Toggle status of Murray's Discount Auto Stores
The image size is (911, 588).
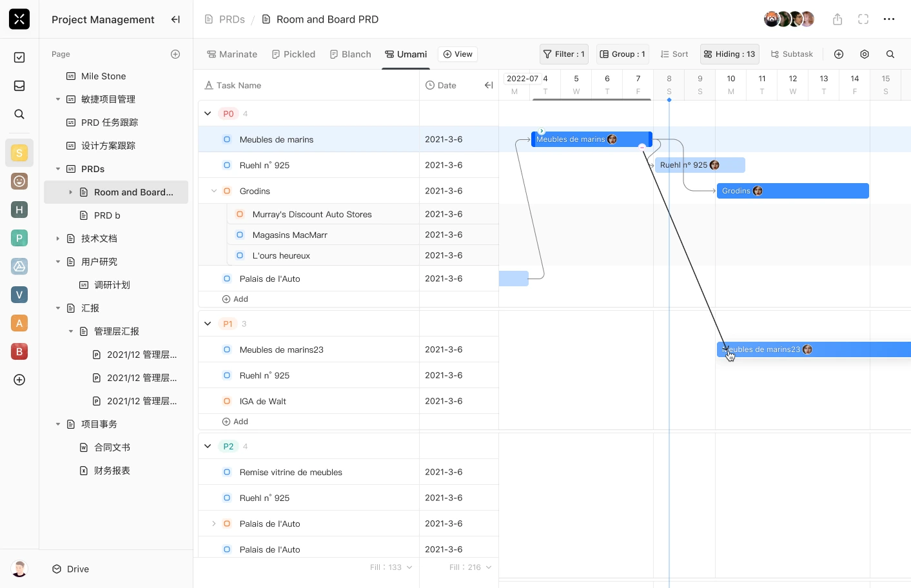(240, 214)
